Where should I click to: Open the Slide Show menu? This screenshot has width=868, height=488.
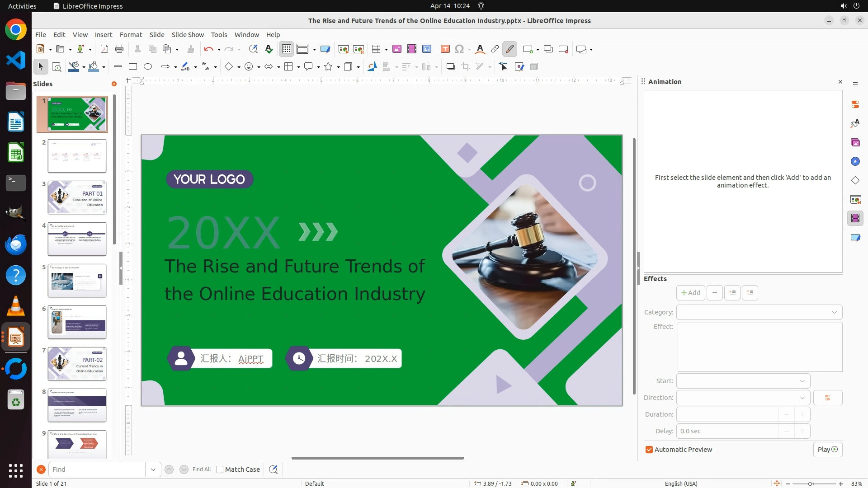pyautogui.click(x=188, y=35)
